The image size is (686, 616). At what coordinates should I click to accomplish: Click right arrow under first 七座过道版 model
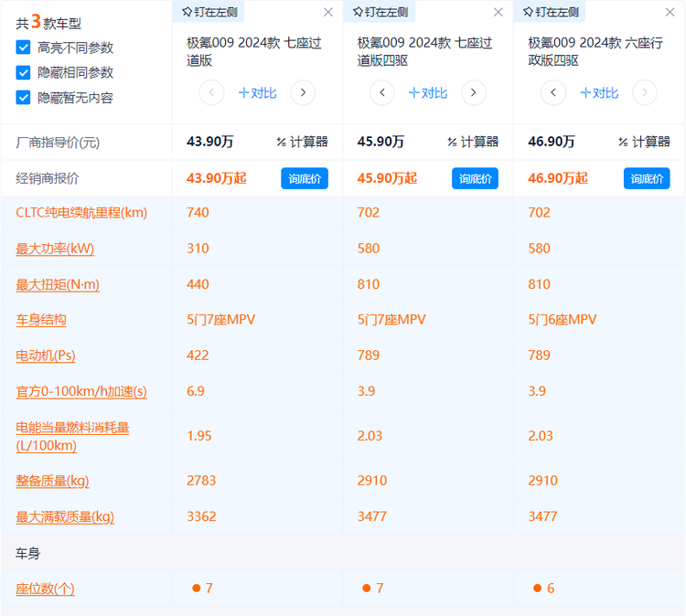[303, 92]
